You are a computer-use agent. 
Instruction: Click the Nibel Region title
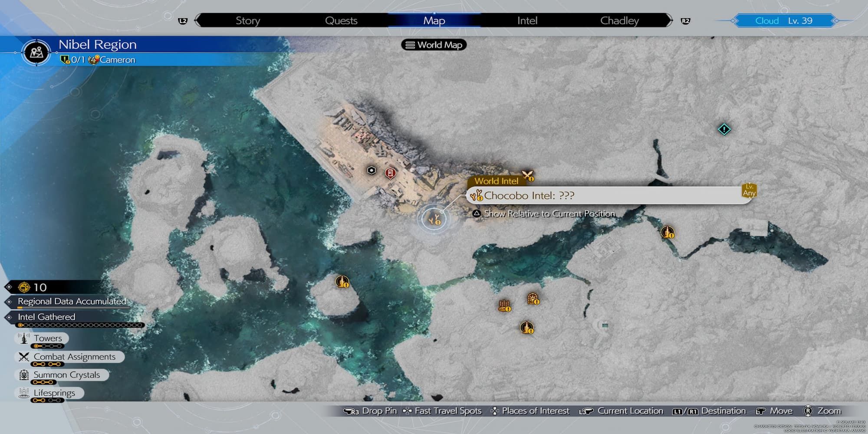click(98, 44)
